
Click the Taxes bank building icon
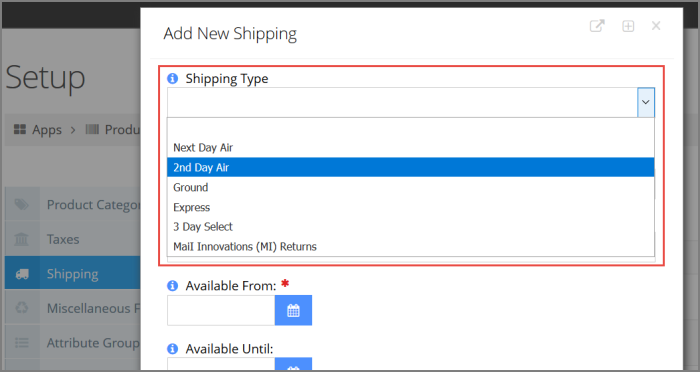(21, 239)
